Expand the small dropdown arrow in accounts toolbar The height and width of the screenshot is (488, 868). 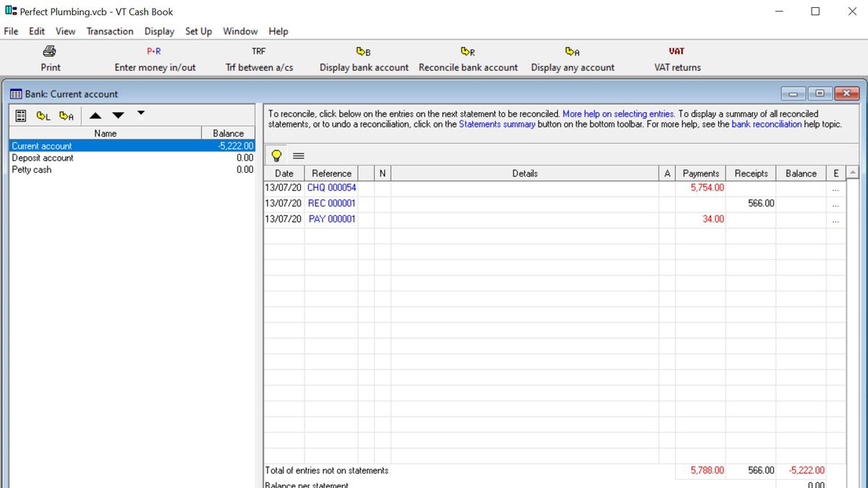pyautogui.click(x=141, y=113)
